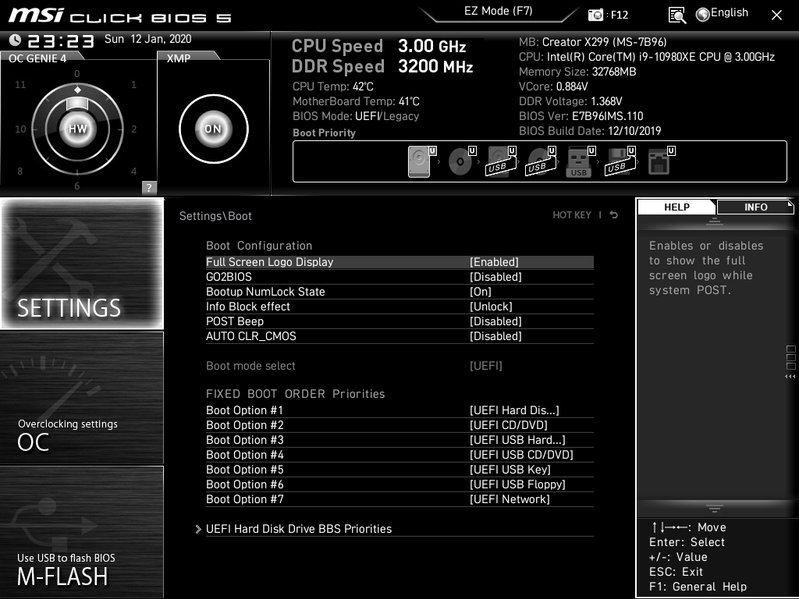
Task: Click the OC Genie question mark help icon
Action: tap(149, 187)
